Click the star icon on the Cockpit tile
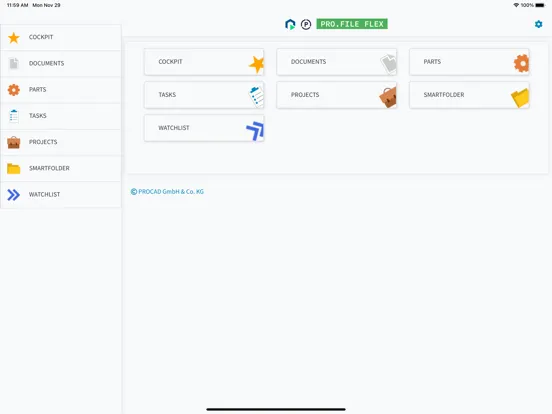 257,65
